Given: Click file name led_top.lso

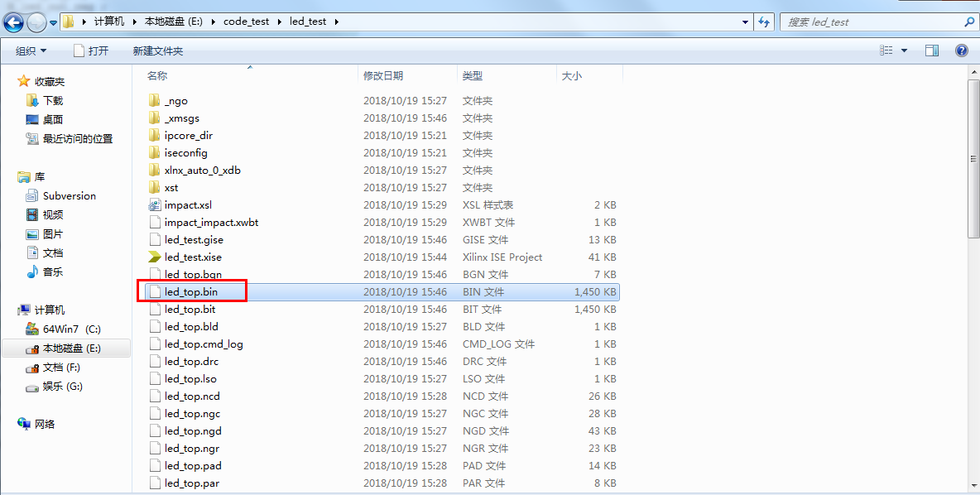Looking at the screenshot, I should tap(190, 379).
